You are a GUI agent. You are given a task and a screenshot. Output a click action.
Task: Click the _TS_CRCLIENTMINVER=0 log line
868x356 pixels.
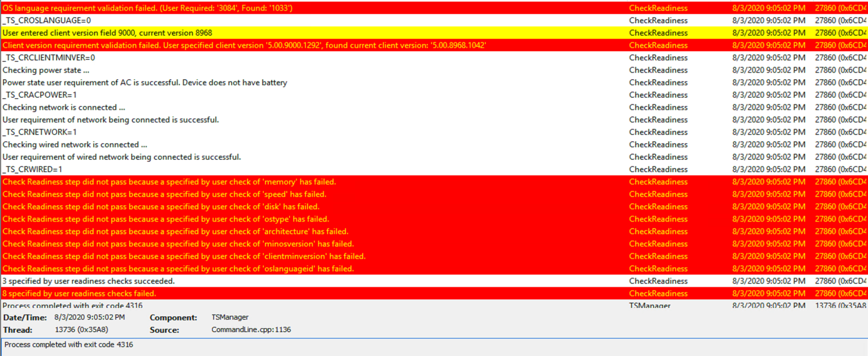[x=49, y=58]
